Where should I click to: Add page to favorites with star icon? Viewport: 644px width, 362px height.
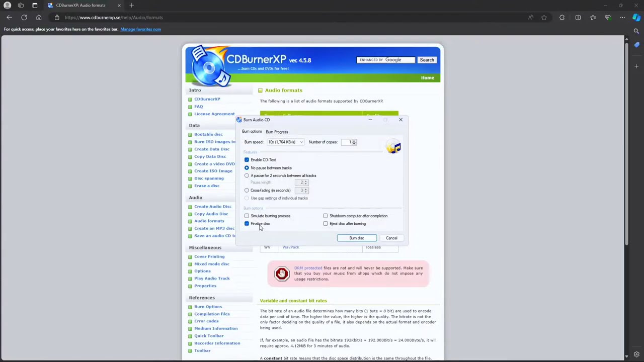tap(544, 18)
